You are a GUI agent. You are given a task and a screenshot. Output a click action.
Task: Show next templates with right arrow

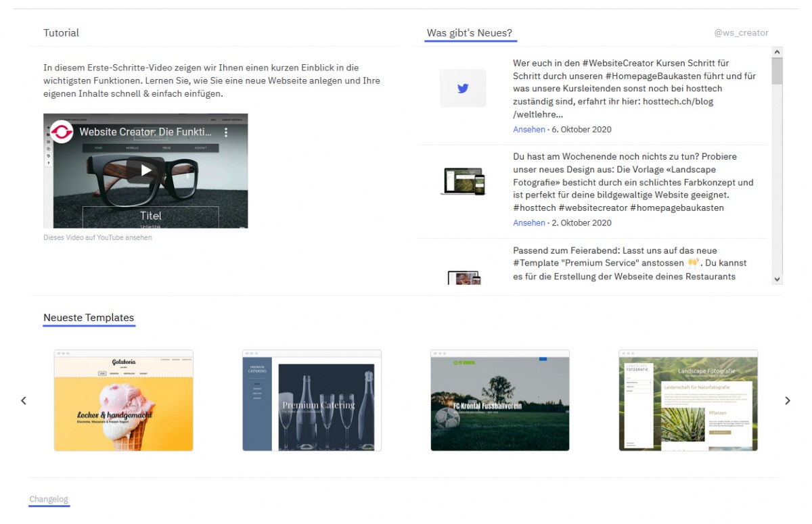787,400
